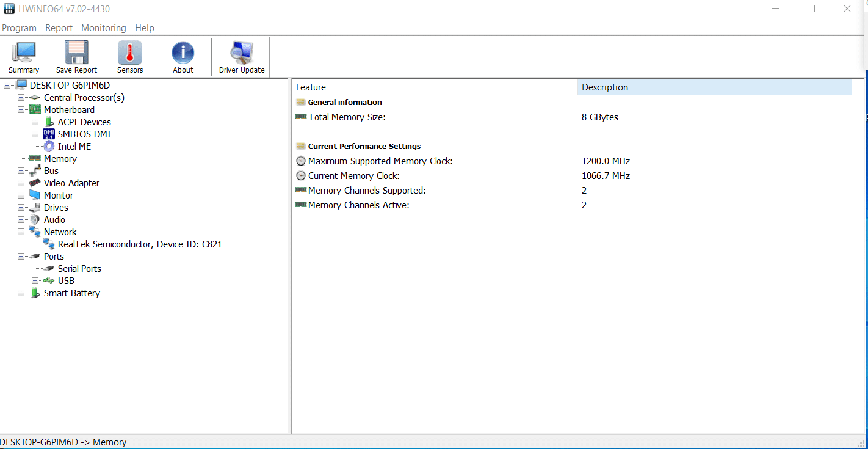This screenshot has height=449, width=868.
Task: Expand the USB node
Action: tap(35, 280)
